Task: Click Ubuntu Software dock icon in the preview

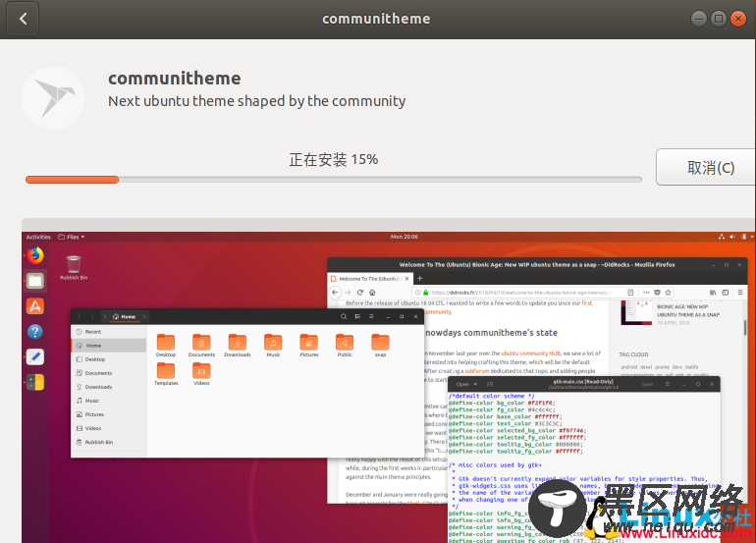Action: coord(35,306)
